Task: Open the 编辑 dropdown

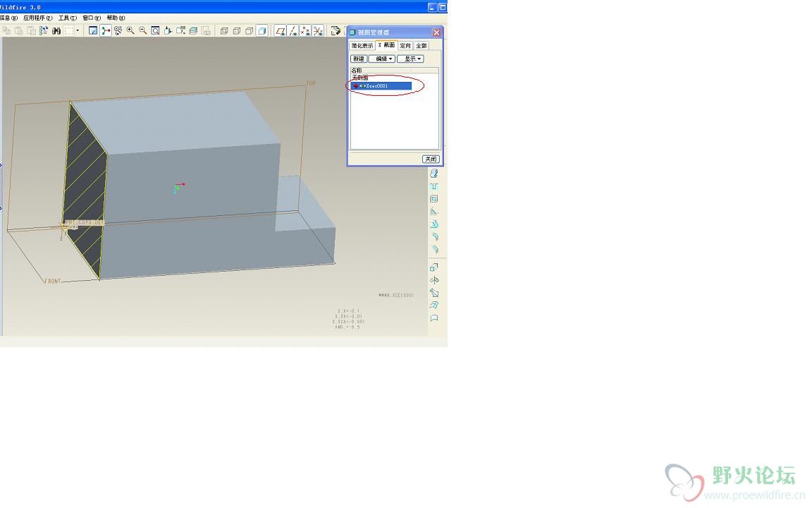Action: pyautogui.click(x=382, y=59)
